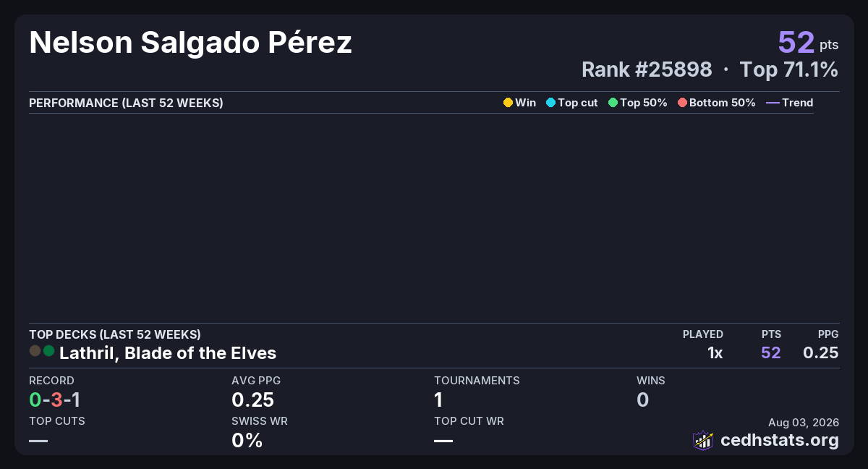This screenshot has height=469, width=868.
Task: Click the Aug 03, 2026 date
Action: tap(804, 422)
